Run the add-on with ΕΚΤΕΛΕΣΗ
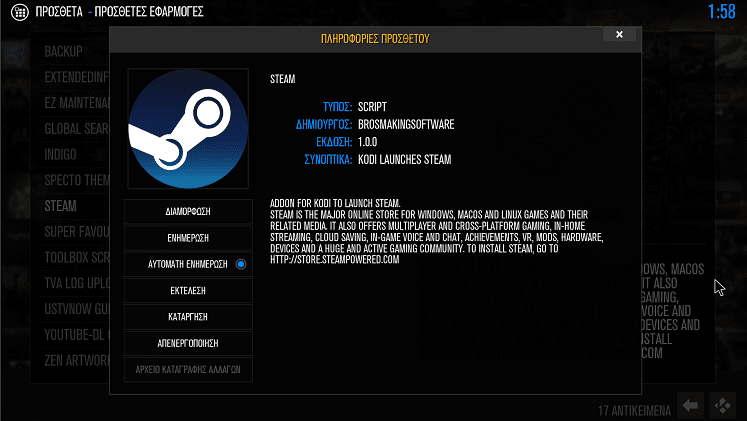This screenshot has height=421, width=747. coord(188,291)
